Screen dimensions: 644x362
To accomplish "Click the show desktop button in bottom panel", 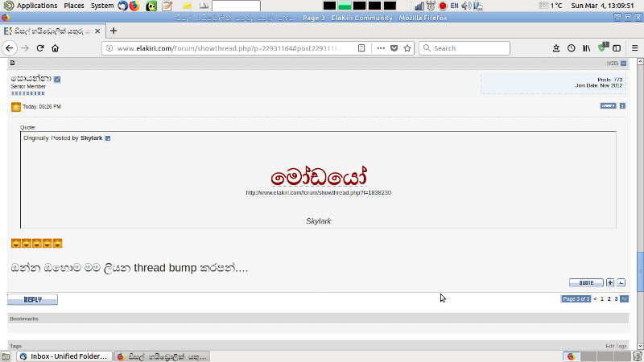I will pyautogui.click(x=6, y=356).
